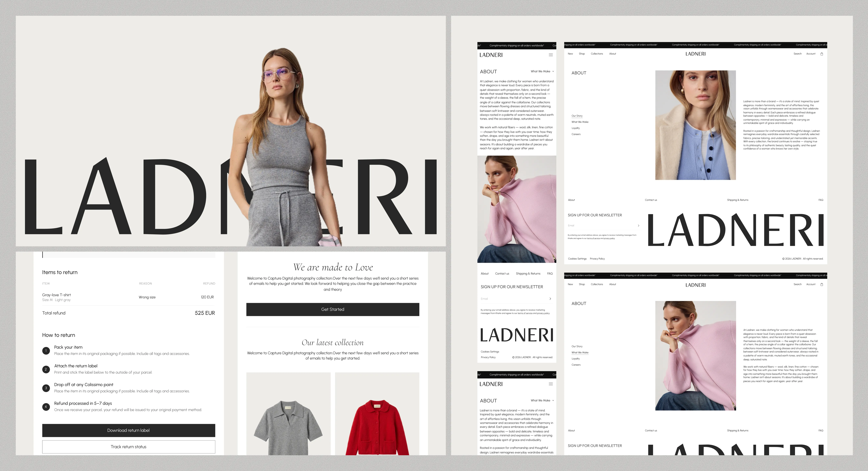Open About link in mobile footer

click(484, 274)
